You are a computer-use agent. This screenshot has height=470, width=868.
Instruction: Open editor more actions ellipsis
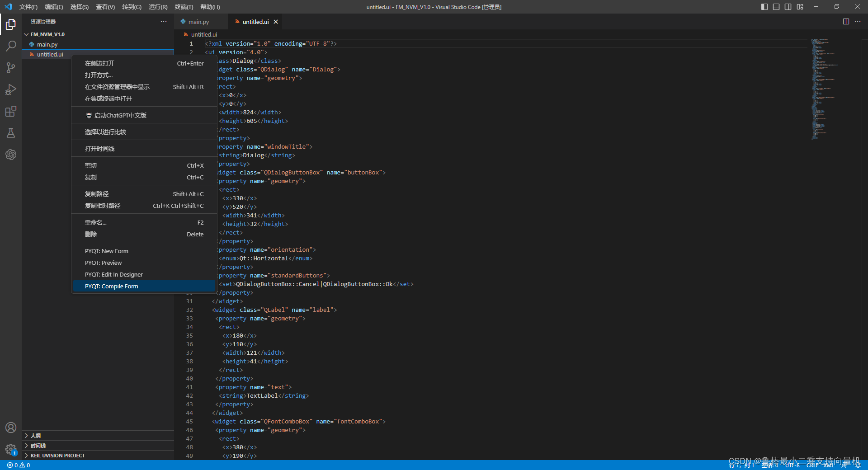[858, 22]
